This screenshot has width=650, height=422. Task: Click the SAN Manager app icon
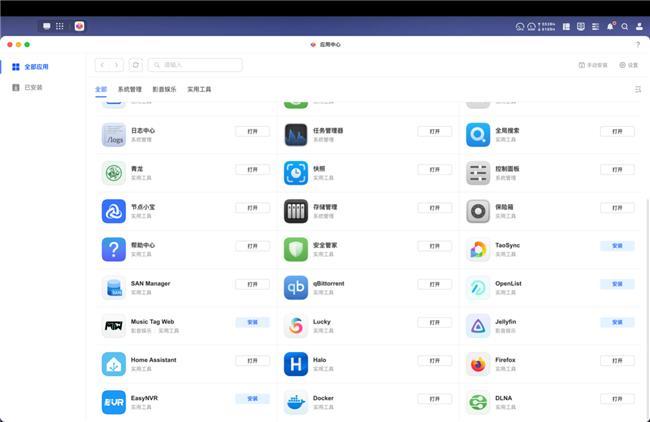coord(114,287)
